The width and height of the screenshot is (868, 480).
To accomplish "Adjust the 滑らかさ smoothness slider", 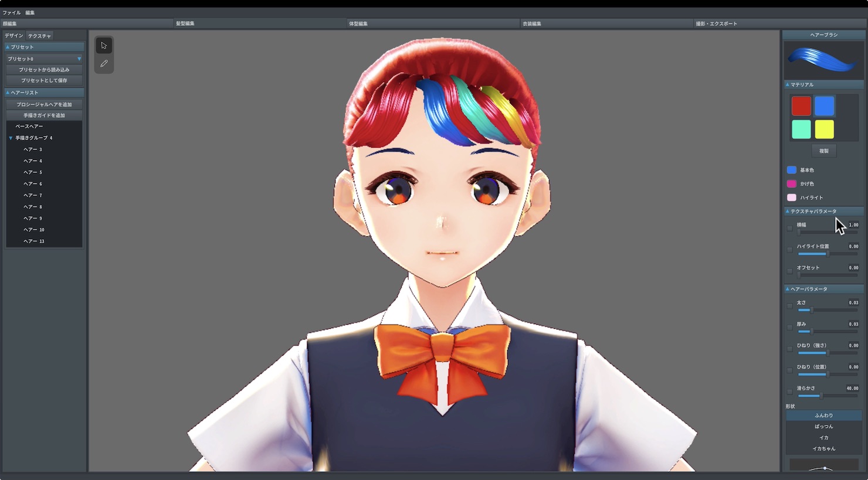I will pos(828,396).
